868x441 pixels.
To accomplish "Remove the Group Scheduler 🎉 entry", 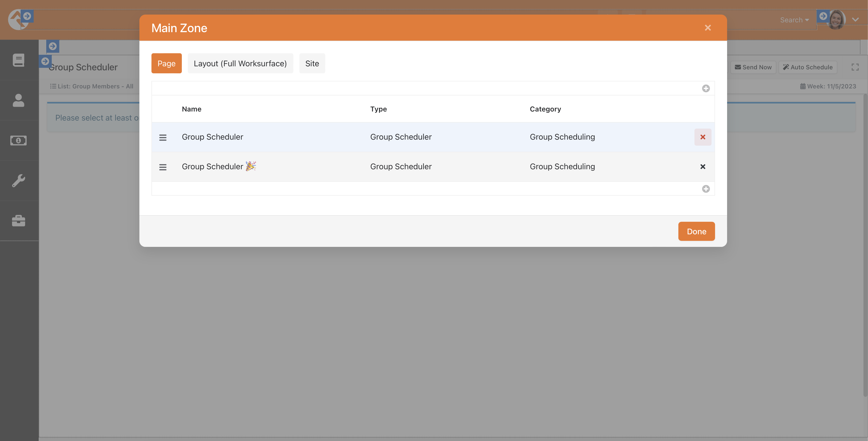I will coord(703,167).
